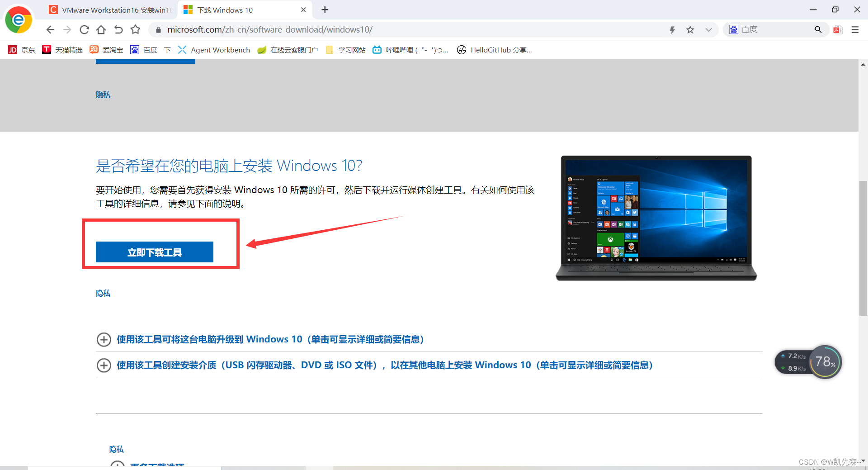This screenshot has height=470, width=868.
Task: Go to the home page icon
Action: click(x=101, y=30)
